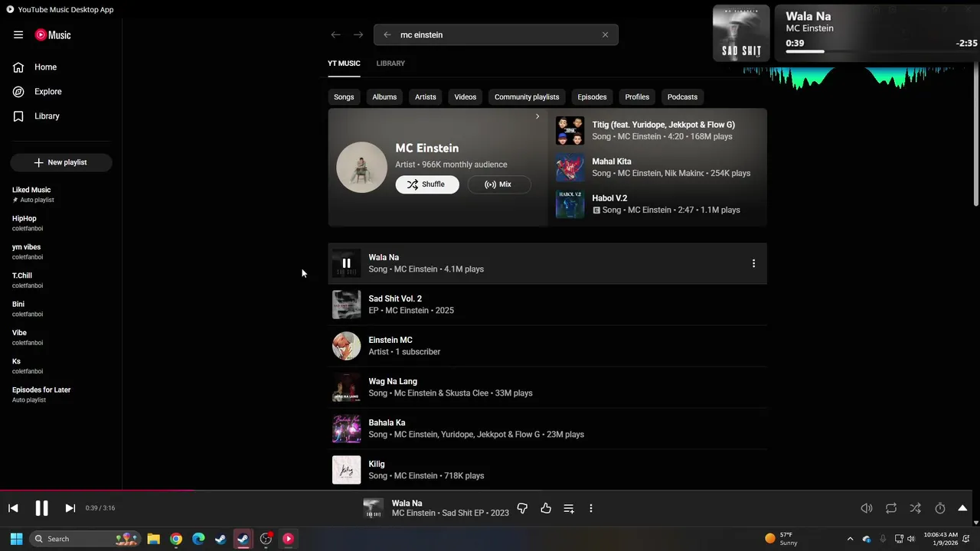Image resolution: width=980 pixels, height=551 pixels.
Task: Filter results by Profiles
Action: click(637, 97)
